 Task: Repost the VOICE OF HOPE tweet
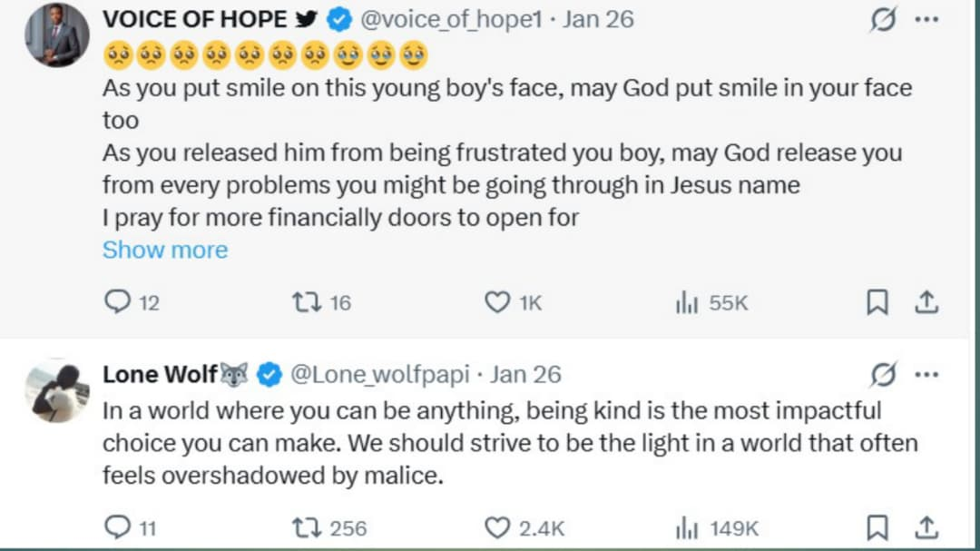pos(304,302)
